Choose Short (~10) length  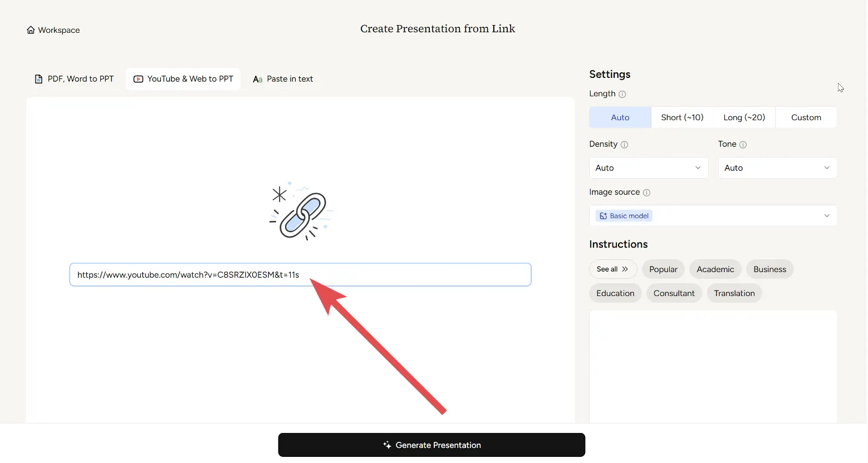[x=682, y=117]
